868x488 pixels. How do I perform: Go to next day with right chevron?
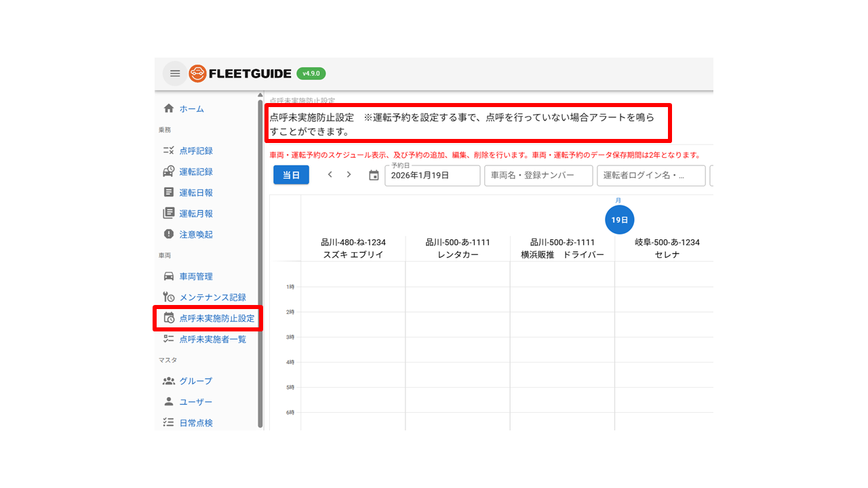(349, 175)
